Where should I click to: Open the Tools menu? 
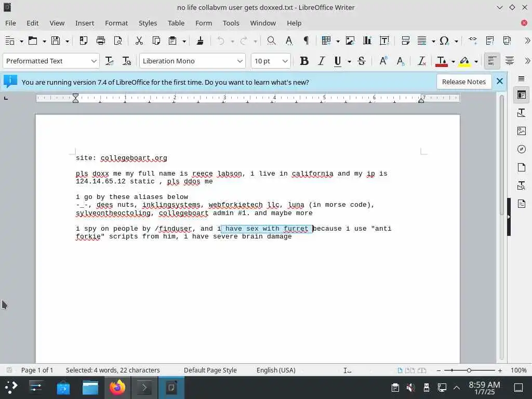coord(231,23)
